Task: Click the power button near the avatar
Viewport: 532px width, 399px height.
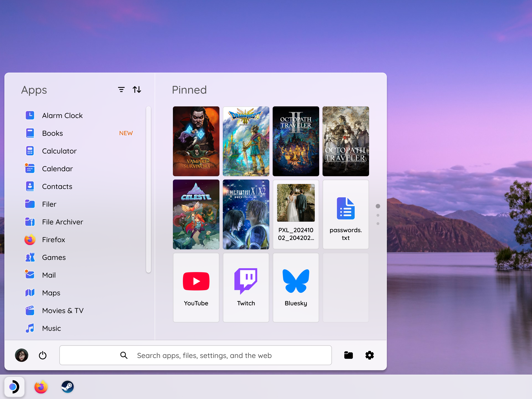Action: [x=42, y=355]
